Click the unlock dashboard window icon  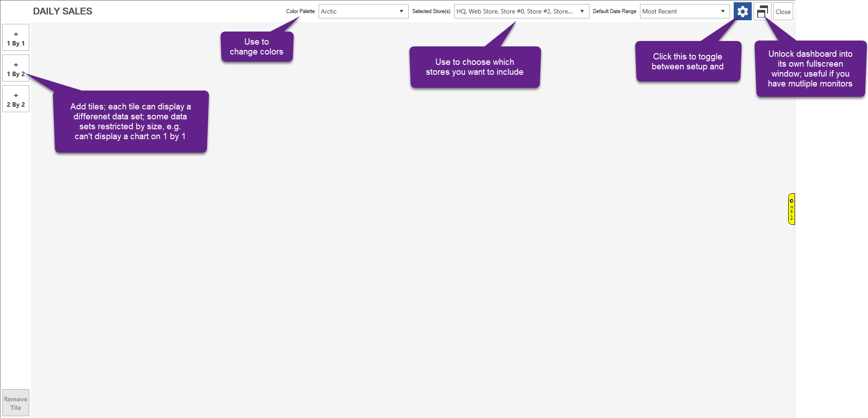tap(762, 11)
